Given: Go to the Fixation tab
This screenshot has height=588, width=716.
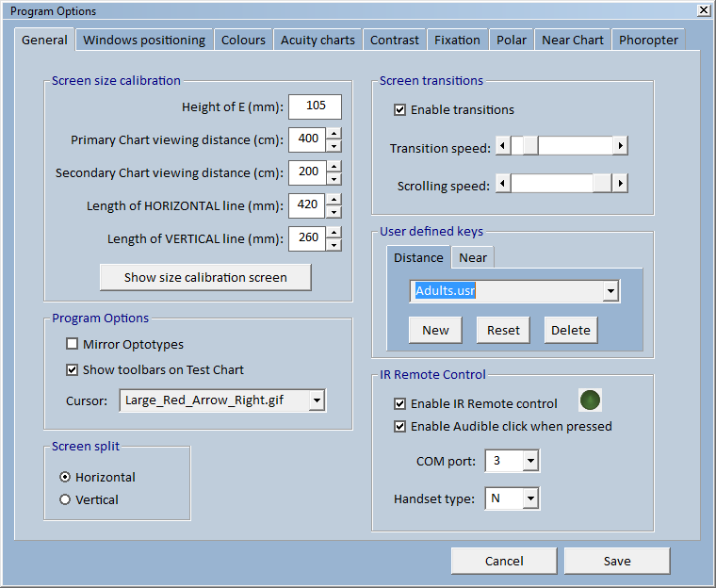Looking at the screenshot, I should [x=457, y=41].
